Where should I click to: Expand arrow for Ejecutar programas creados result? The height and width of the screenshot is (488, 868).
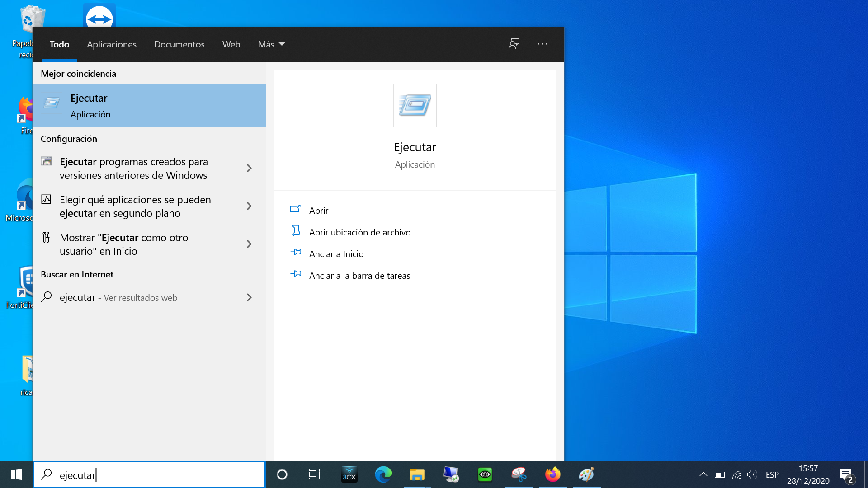249,168
